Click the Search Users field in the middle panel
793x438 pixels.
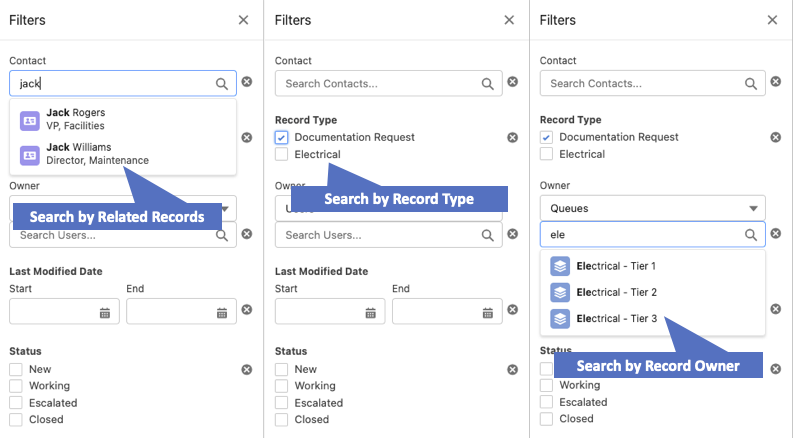[380, 235]
